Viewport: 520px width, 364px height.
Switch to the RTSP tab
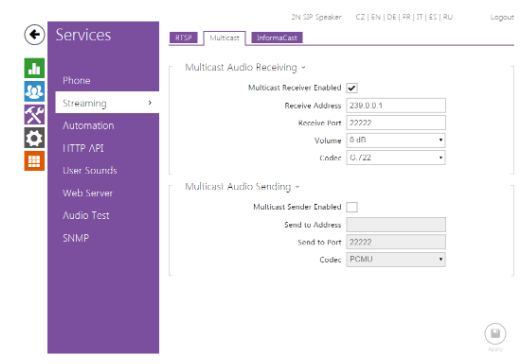tap(183, 38)
